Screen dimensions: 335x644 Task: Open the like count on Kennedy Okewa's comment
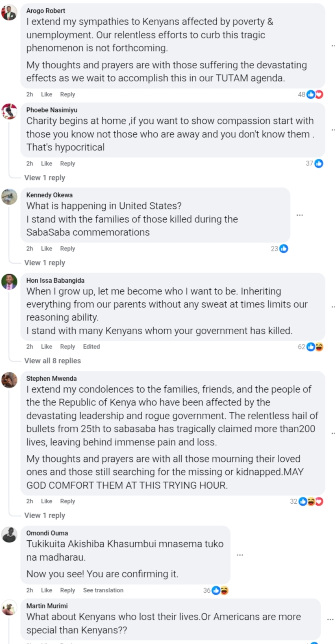coord(279,249)
